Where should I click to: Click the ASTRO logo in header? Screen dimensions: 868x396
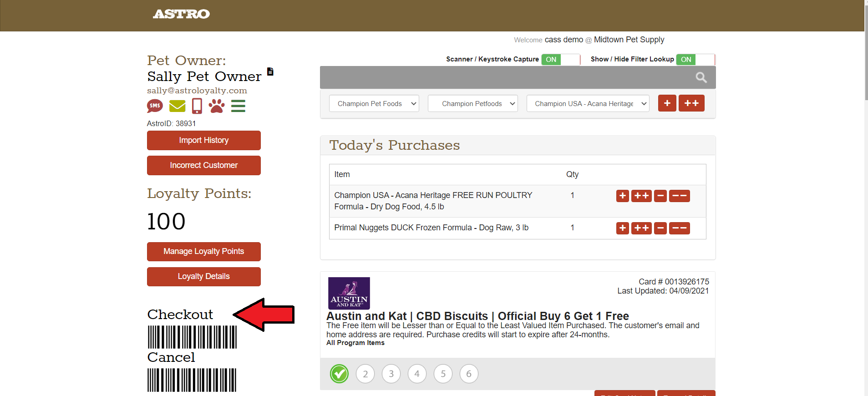pyautogui.click(x=181, y=14)
